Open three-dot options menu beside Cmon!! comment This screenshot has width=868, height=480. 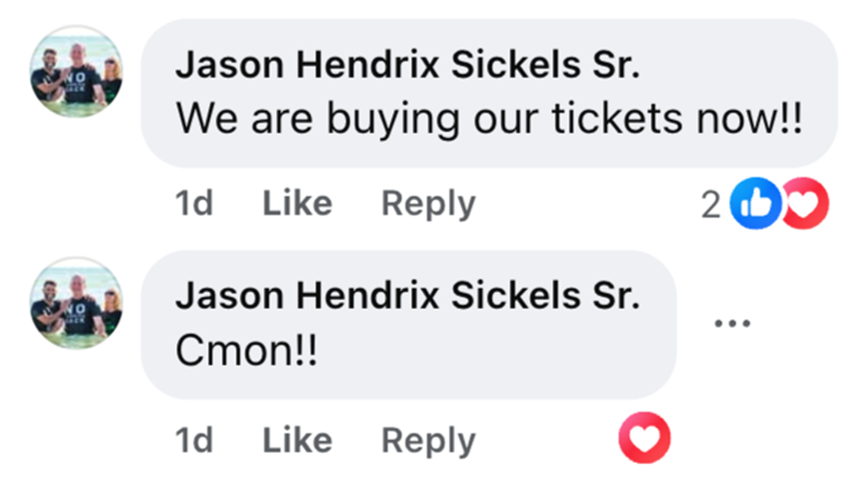click(732, 323)
